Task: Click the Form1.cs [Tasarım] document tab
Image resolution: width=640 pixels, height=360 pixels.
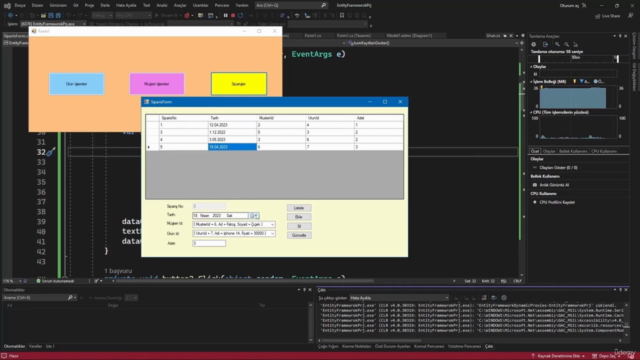Action: 353,36
